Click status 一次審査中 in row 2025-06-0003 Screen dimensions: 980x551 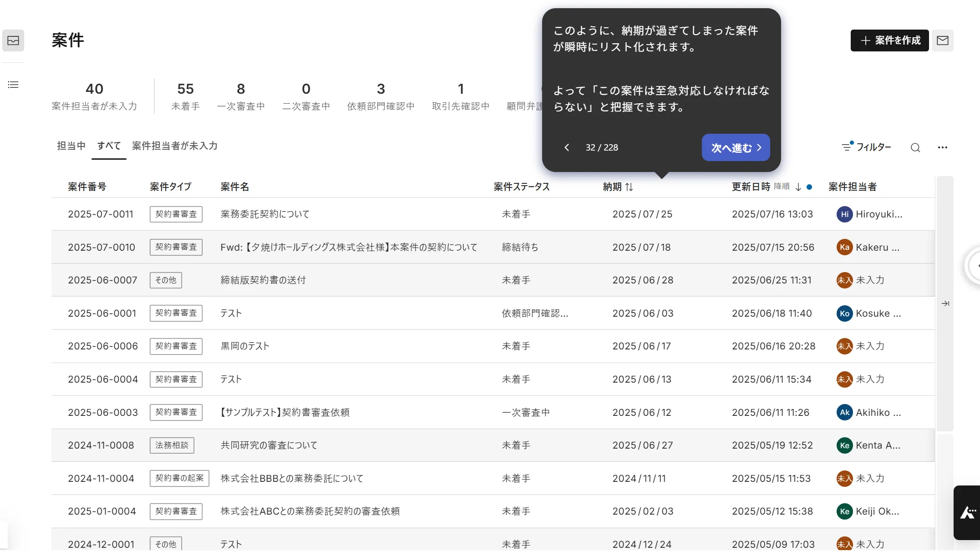click(x=526, y=412)
